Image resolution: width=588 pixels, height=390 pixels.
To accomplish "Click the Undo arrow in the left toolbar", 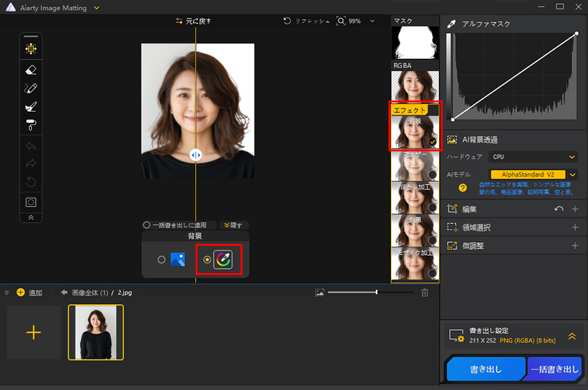I will click(30, 146).
